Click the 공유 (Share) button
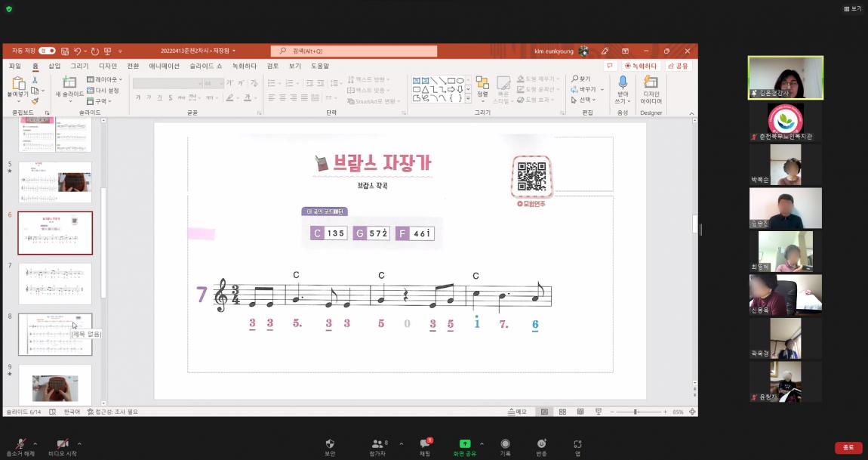 [678, 66]
